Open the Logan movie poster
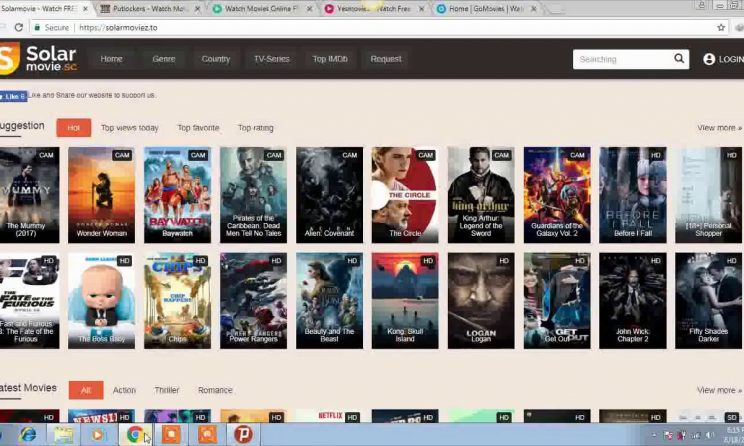This screenshot has height=446, width=744. click(481, 301)
